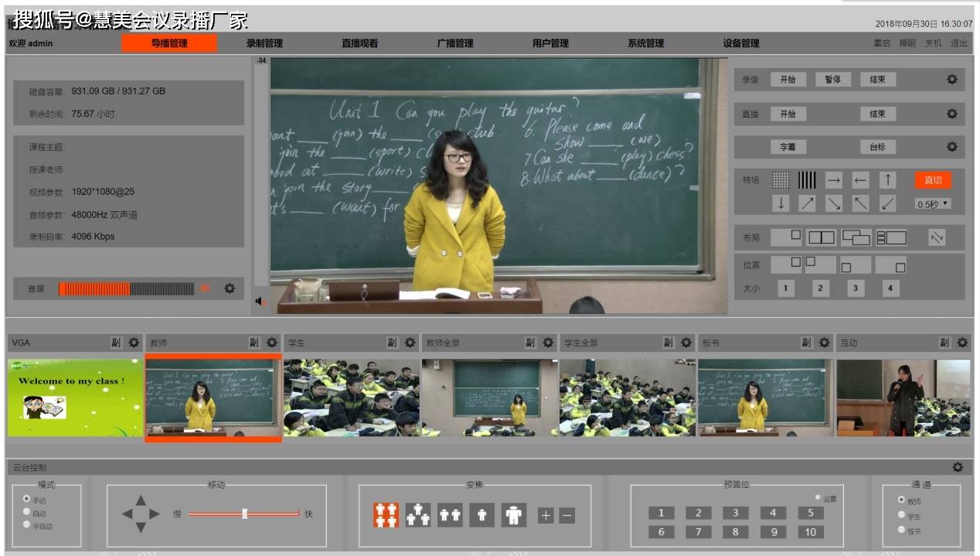Open the gear settings for 教师 channel
980x556 pixels.
click(x=271, y=343)
